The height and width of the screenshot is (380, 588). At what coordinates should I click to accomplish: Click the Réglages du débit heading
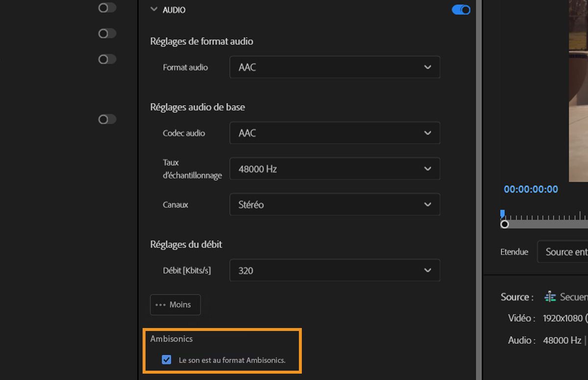point(186,244)
